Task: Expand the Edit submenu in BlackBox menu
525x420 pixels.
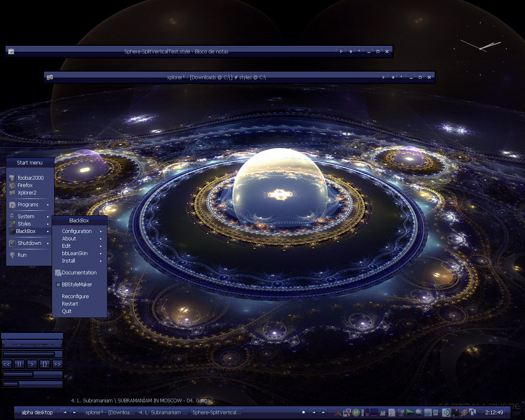Action: pos(79,246)
